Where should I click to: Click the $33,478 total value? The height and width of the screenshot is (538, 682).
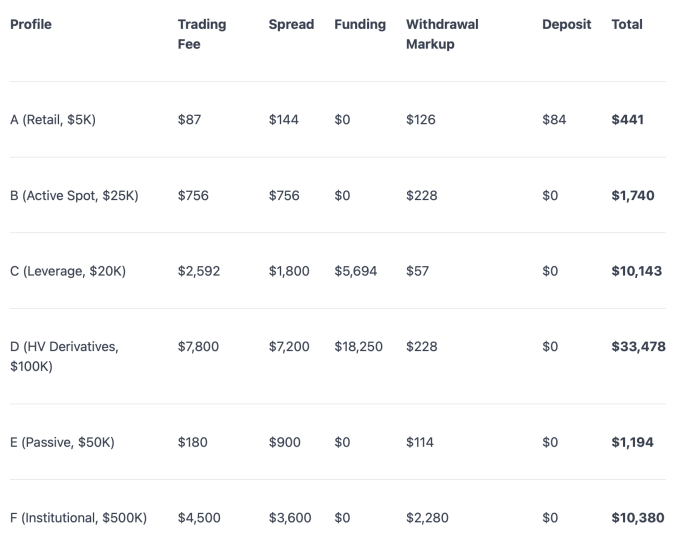(x=638, y=347)
